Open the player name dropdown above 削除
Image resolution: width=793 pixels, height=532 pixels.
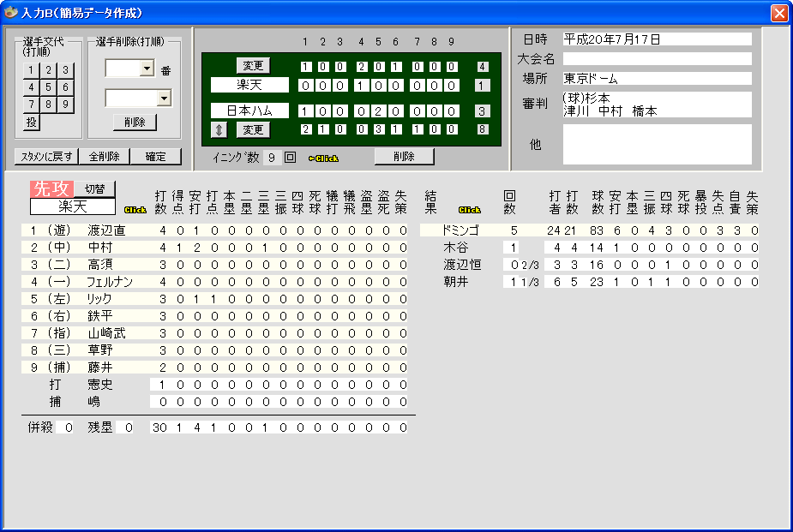coord(164,98)
